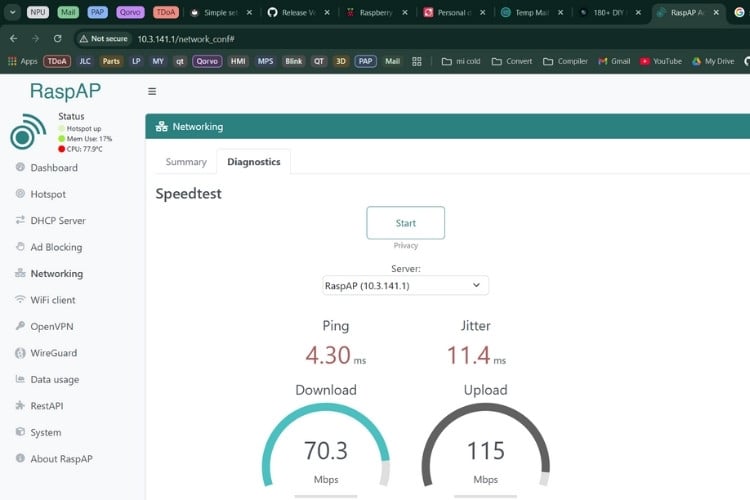Start the speedtest

(x=406, y=223)
